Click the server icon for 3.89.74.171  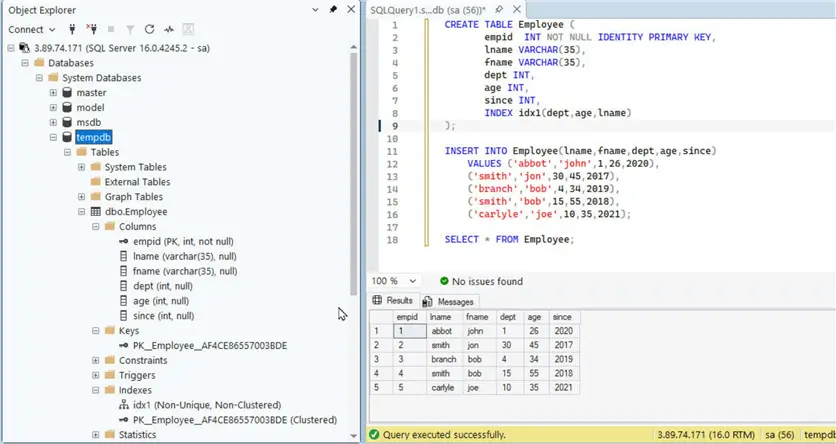[x=25, y=48]
